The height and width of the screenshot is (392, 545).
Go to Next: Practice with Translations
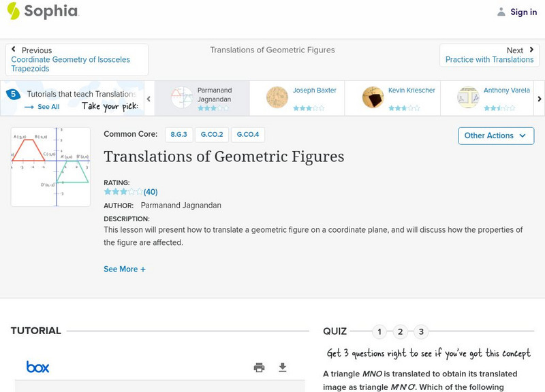(x=488, y=55)
